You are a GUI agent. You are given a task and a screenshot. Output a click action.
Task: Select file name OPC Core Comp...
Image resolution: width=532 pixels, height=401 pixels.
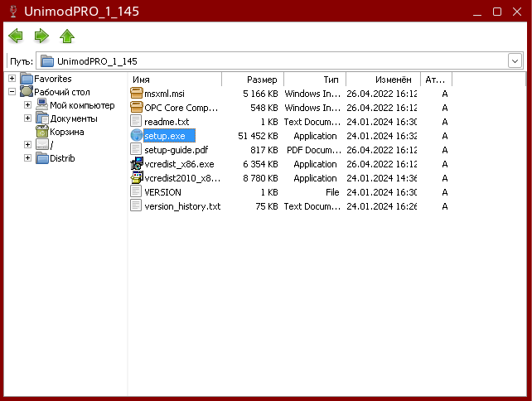click(181, 108)
